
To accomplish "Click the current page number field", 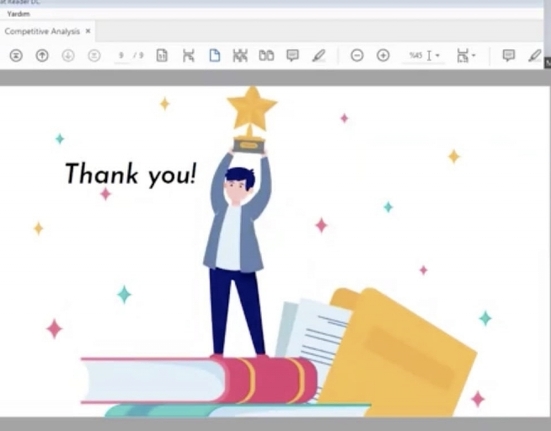I will (122, 55).
